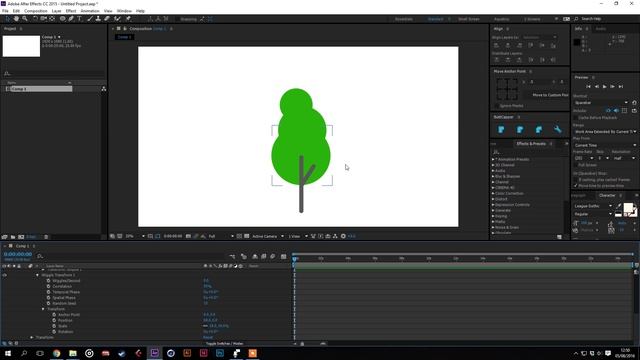Open the Windows Start menu
Screen dimensions: 640x360
[x=8, y=353]
